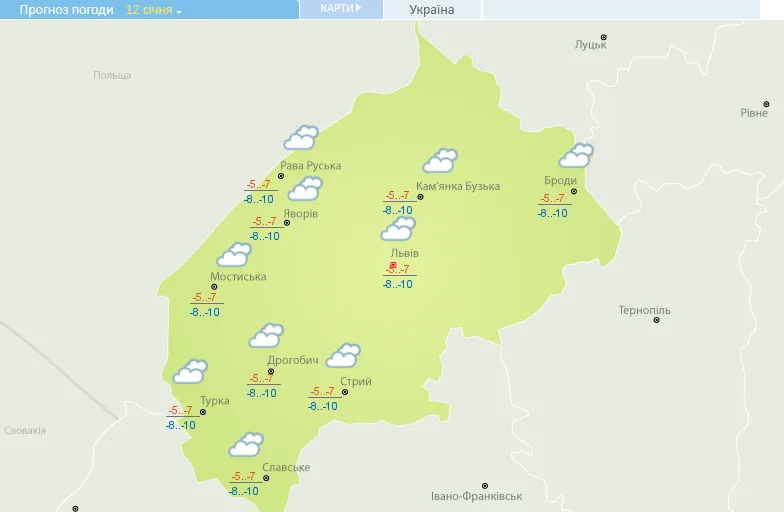Open the Львів city forecast link

click(x=406, y=253)
